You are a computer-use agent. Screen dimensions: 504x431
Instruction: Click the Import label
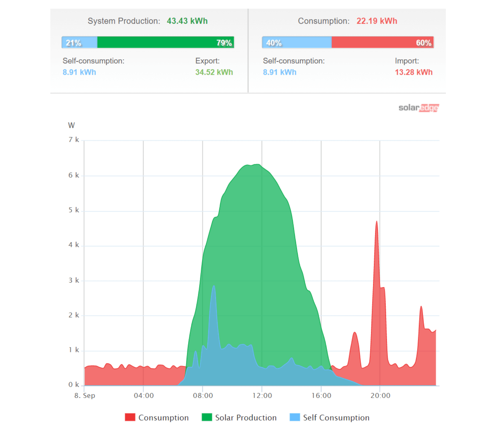[x=407, y=61]
